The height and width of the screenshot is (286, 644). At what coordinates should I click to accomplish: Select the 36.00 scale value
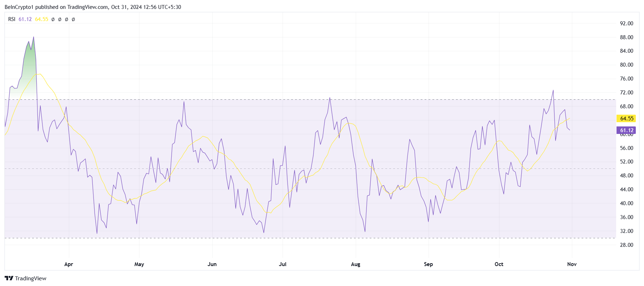coord(627,217)
